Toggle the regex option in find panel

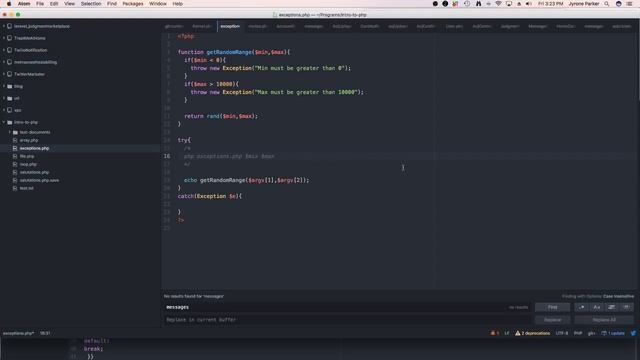(582, 307)
